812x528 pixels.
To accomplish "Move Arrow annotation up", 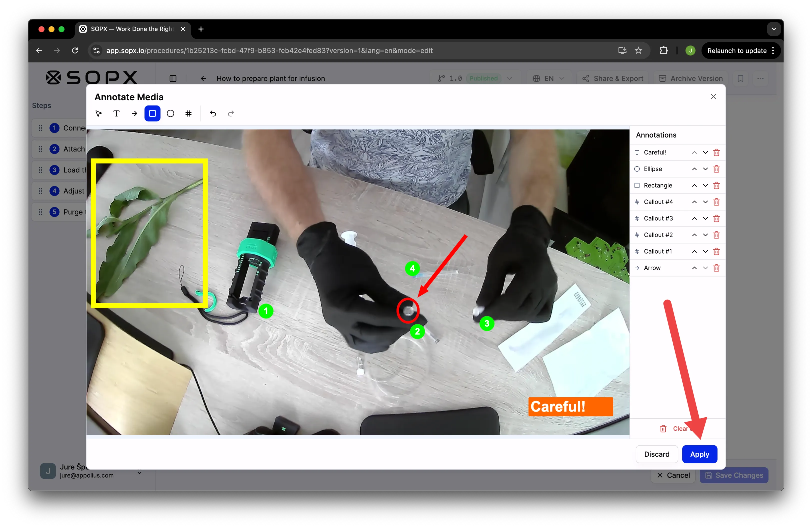I will [694, 268].
